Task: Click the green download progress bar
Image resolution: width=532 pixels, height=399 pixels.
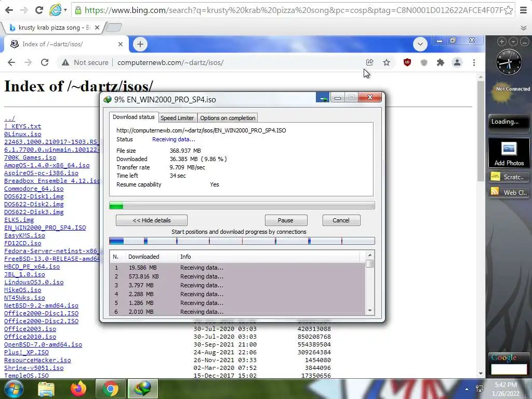Action: pyautogui.click(x=242, y=205)
